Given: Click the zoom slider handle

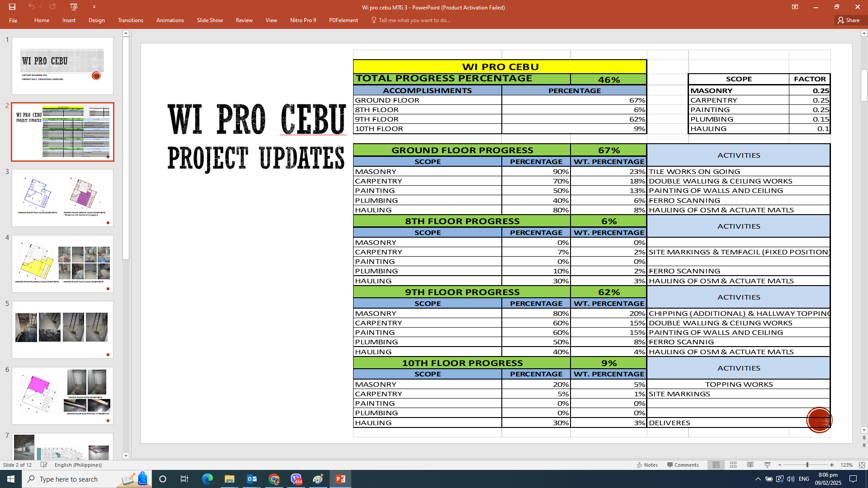Looking at the screenshot, I should 807,465.
